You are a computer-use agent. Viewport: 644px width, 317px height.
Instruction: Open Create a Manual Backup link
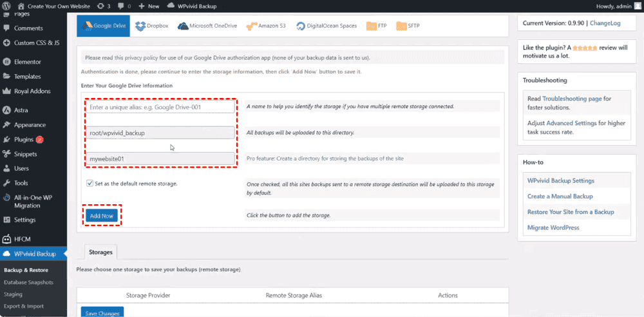coord(560,197)
